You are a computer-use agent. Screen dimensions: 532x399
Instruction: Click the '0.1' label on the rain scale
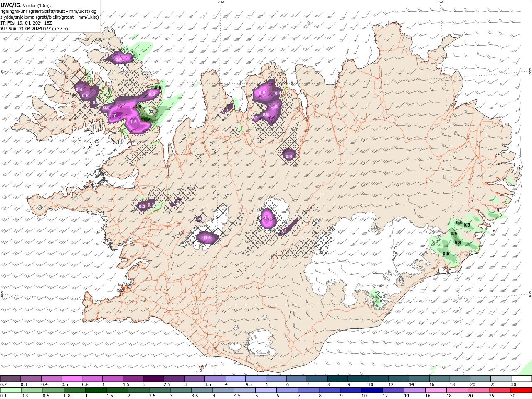click(3, 396)
